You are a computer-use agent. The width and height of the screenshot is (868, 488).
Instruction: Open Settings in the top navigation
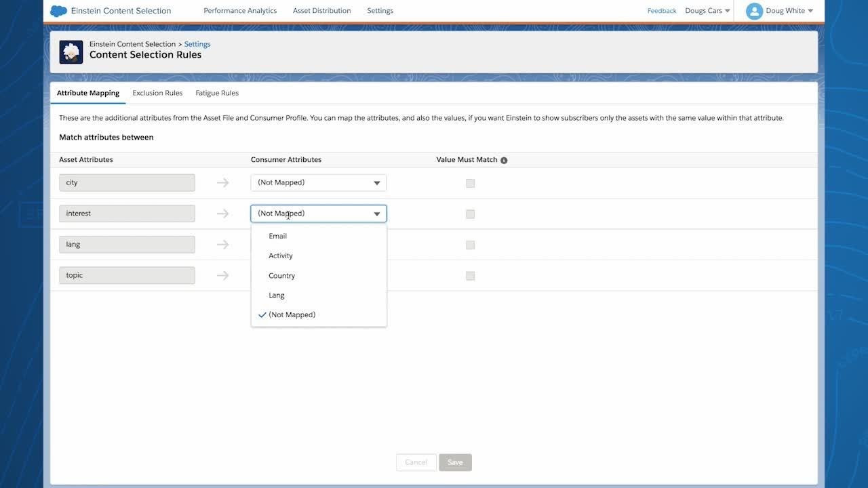(380, 11)
